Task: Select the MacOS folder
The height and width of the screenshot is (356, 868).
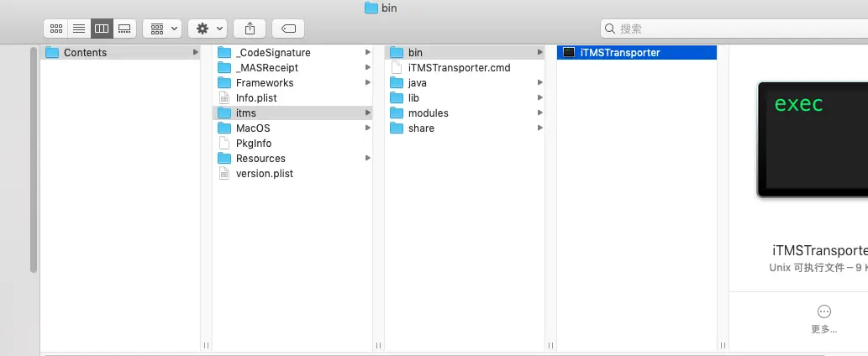Action: pos(292,128)
